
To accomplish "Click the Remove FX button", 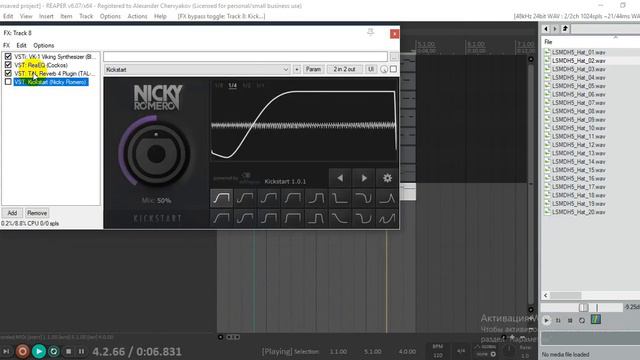I will click(37, 213).
